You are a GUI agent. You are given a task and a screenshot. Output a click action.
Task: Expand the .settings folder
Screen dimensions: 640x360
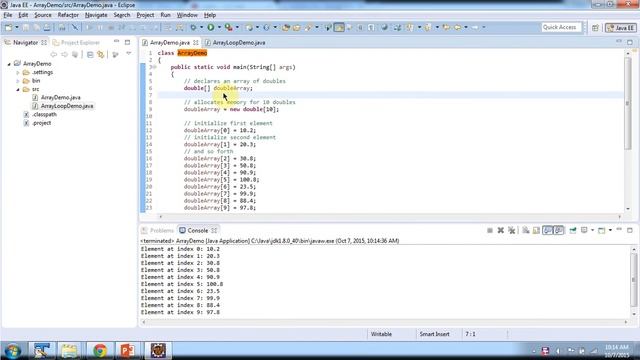18,73
